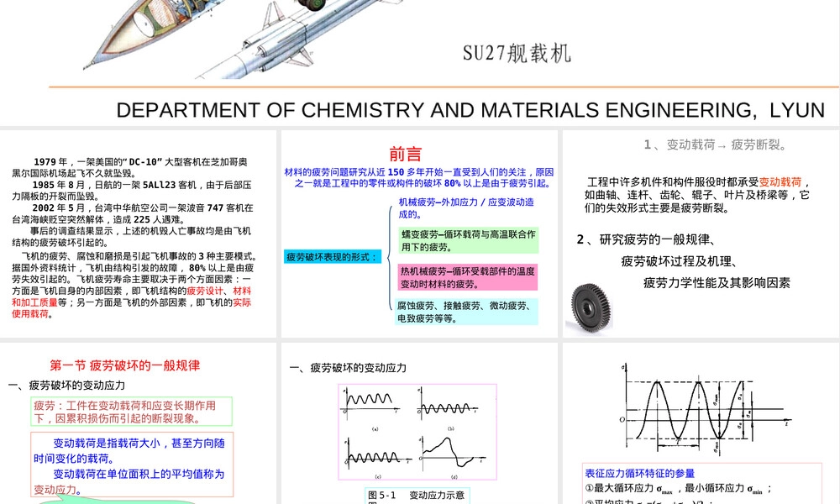Click the red 变动载荷 highlighted word
The image size is (840, 504).
point(780,182)
